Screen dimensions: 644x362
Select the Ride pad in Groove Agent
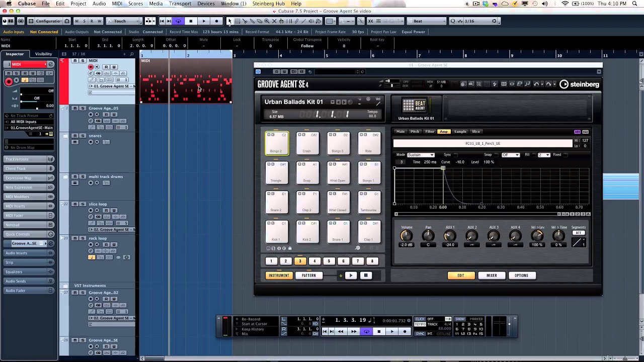pyautogui.click(x=369, y=143)
